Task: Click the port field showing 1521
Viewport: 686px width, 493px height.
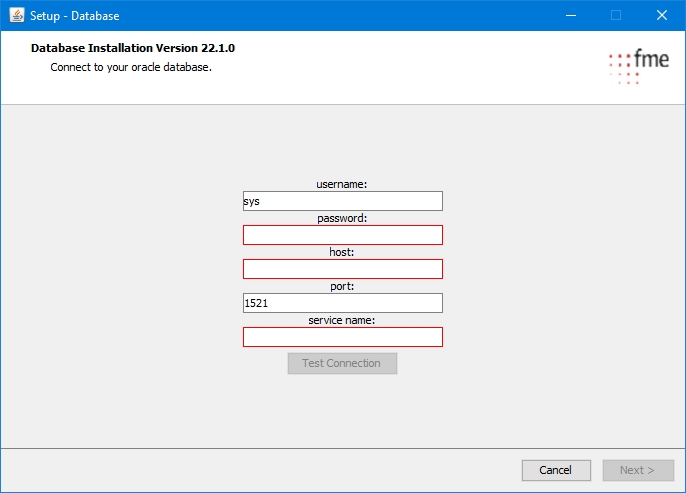Action: [342, 303]
